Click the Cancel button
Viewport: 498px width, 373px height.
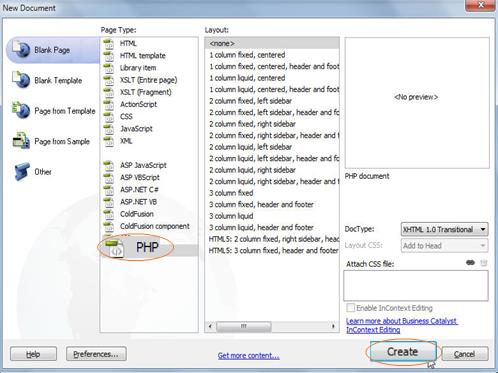pyautogui.click(x=465, y=354)
